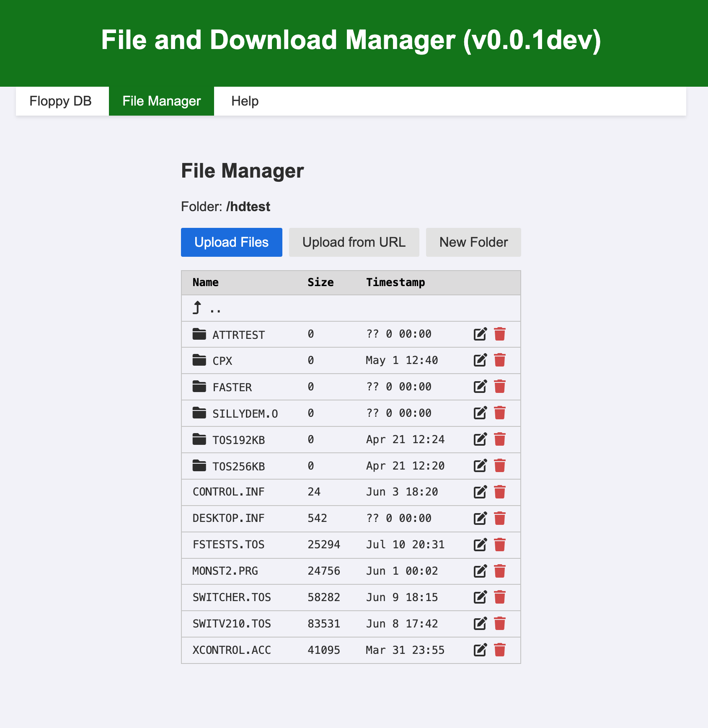
Task: Click the rename icon for ATTRTEST
Action: point(480,334)
